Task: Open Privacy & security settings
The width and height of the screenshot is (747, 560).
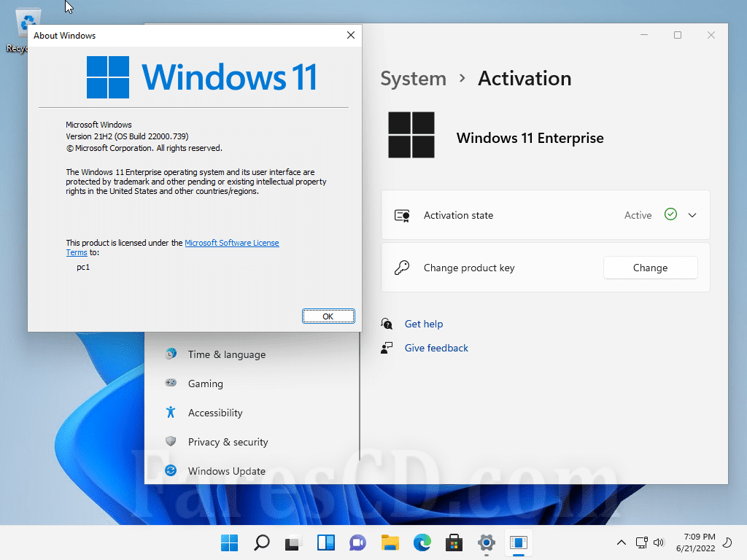Action: click(x=228, y=442)
